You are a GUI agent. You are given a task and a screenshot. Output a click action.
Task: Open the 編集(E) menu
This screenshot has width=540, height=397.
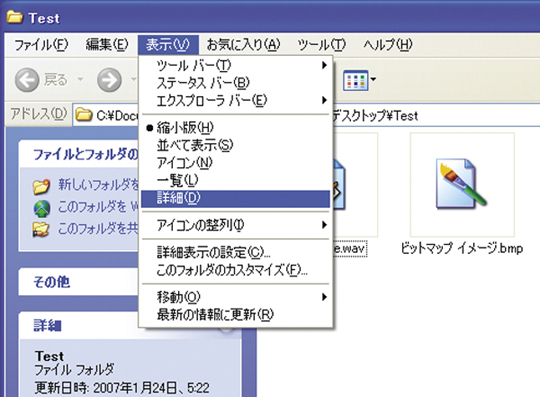107,45
